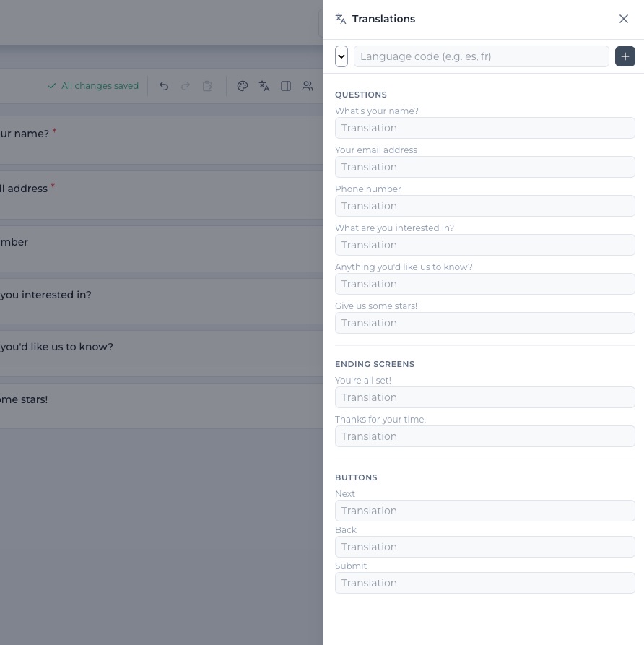
Task: Click 'Phone number' label in panel
Action: click(367, 189)
